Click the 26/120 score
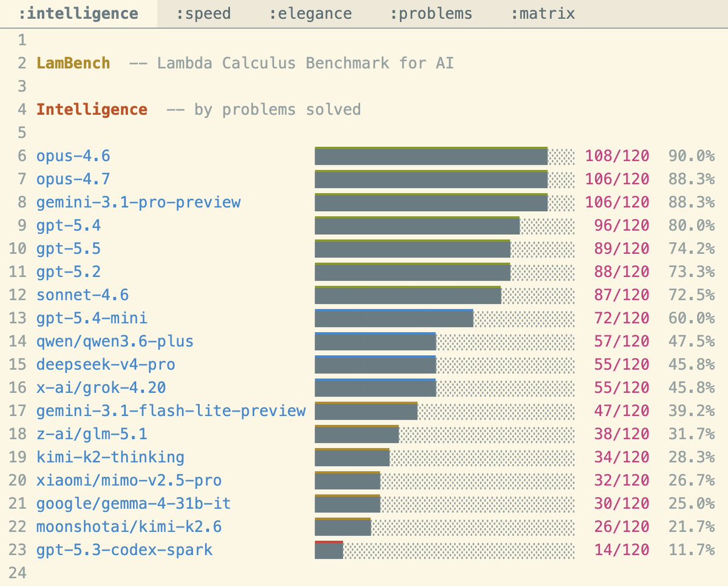728x586 pixels. 622,527
